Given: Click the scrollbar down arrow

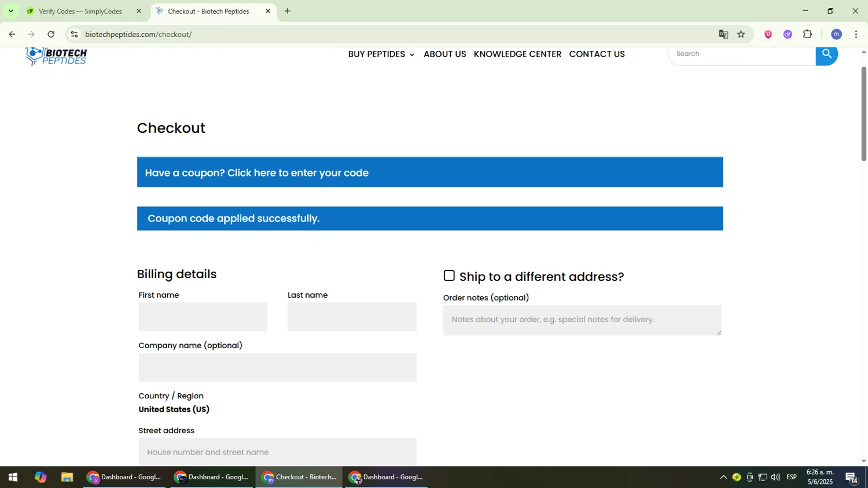Looking at the screenshot, I should click(863, 461).
